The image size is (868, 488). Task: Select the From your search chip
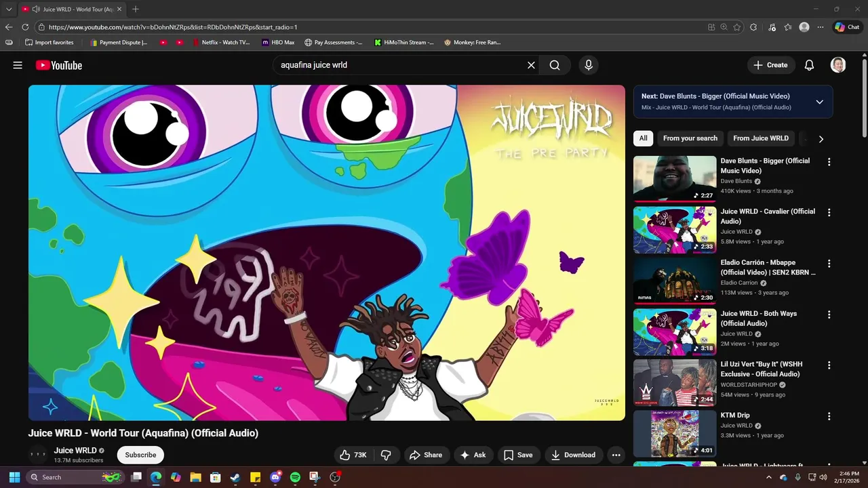click(x=690, y=138)
